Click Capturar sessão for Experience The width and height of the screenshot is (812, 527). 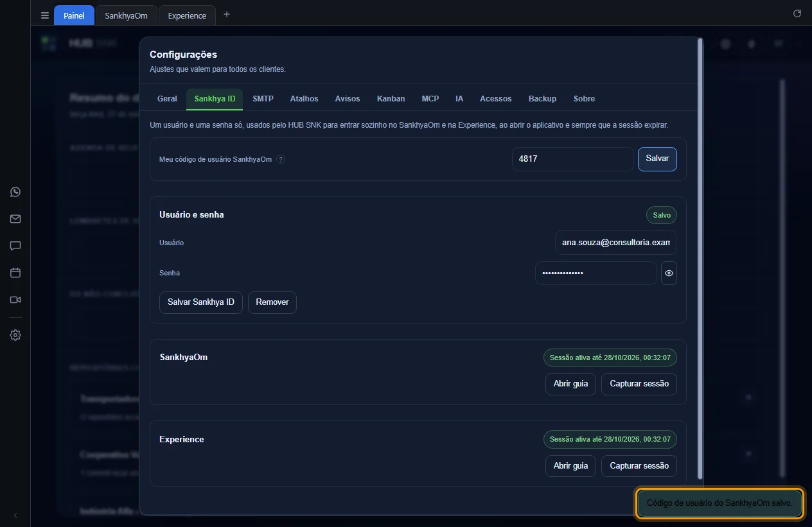click(x=639, y=465)
